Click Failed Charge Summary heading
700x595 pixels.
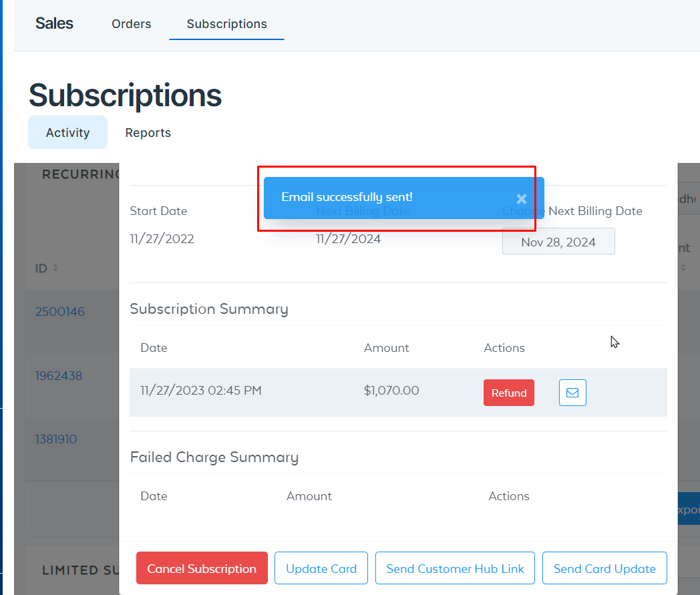[214, 457]
